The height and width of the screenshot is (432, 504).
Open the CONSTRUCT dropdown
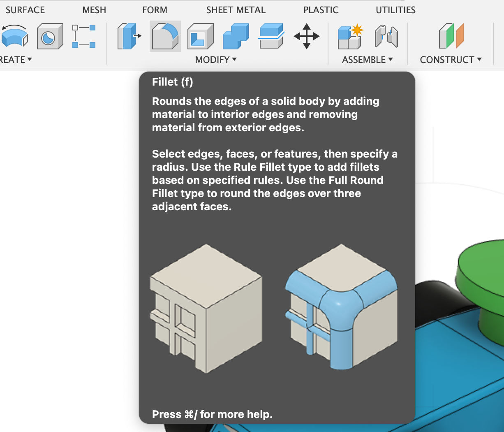click(451, 60)
